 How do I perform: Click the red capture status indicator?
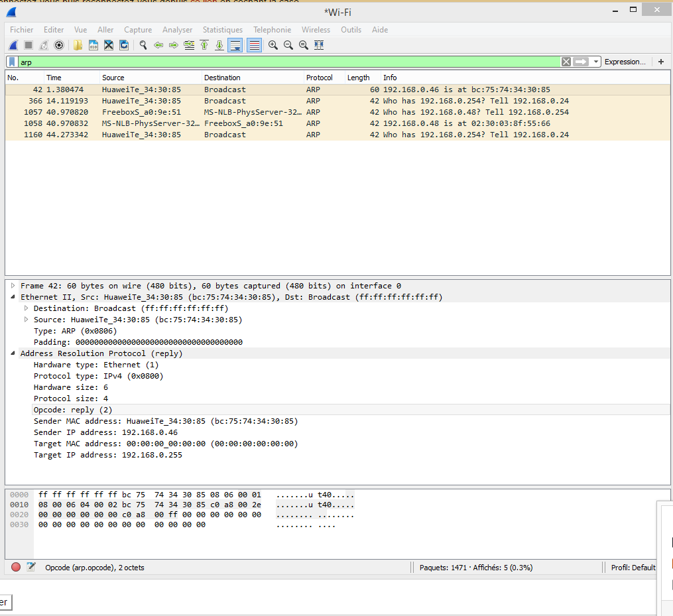click(16, 567)
